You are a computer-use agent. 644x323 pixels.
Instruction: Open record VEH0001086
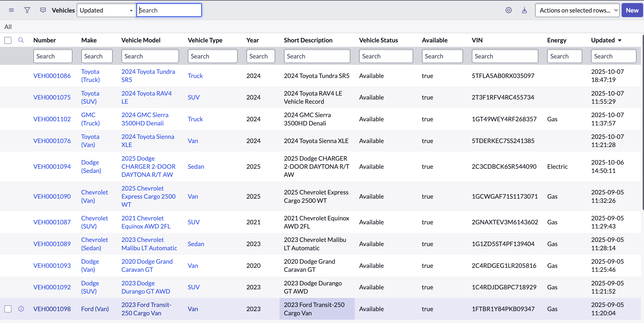click(x=52, y=76)
